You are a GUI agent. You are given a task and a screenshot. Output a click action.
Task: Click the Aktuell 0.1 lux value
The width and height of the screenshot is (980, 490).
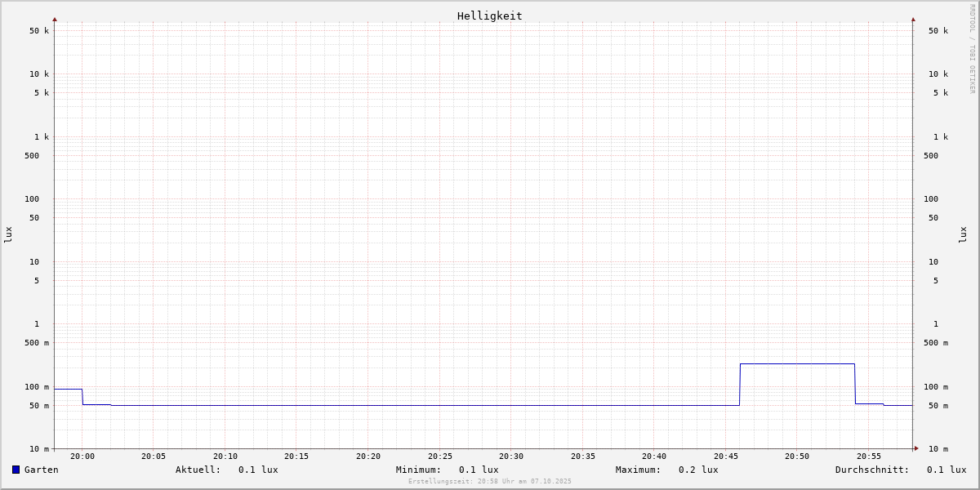(257, 470)
